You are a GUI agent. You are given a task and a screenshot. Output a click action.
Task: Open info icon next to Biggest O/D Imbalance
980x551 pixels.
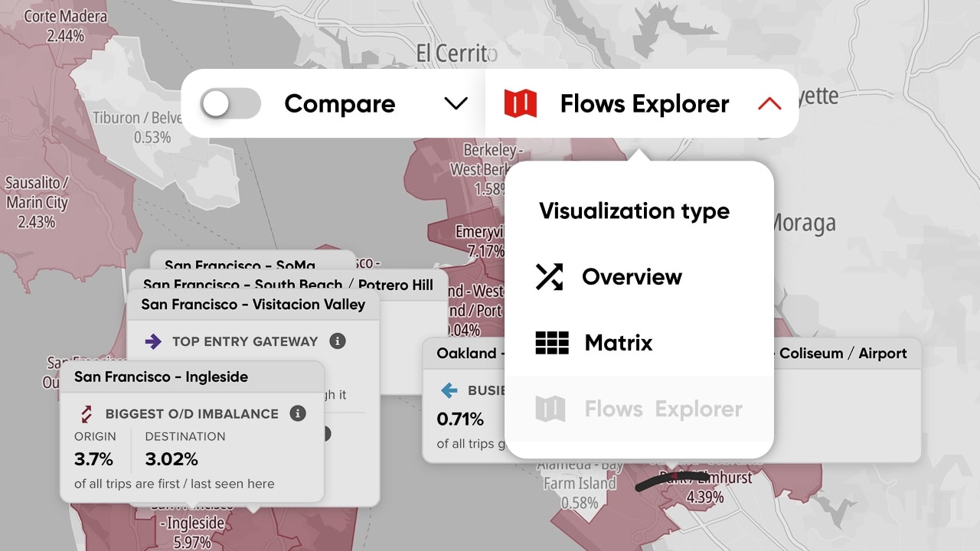click(x=298, y=413)
